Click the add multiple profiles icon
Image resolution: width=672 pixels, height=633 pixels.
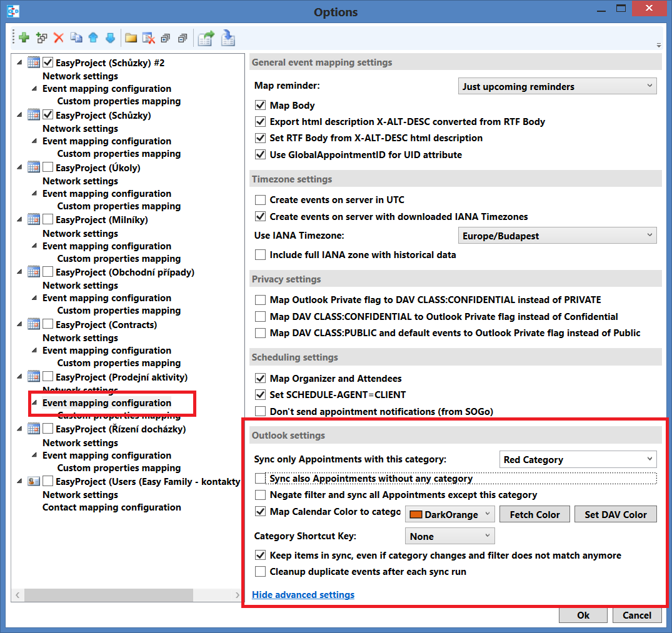point(42,38)
